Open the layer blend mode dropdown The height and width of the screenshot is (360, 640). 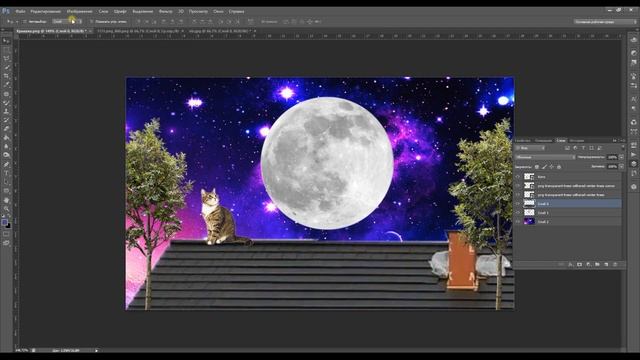(545, 157)
